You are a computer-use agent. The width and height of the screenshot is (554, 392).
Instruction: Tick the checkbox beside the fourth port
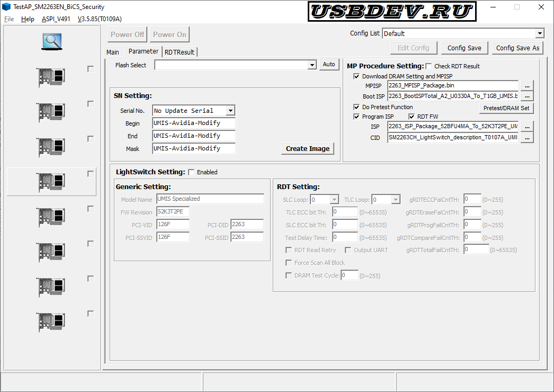pyautogui.click(x=91, y=174)
